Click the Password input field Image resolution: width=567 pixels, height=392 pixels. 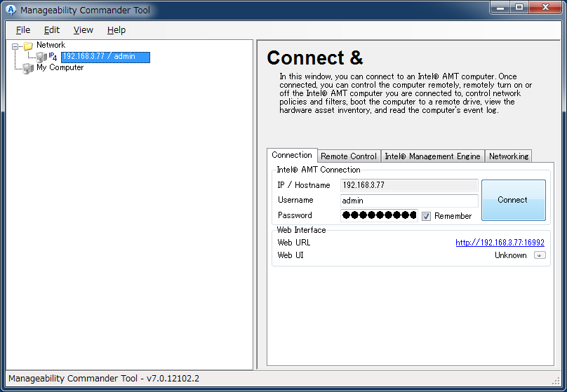(x=379, y=215)
